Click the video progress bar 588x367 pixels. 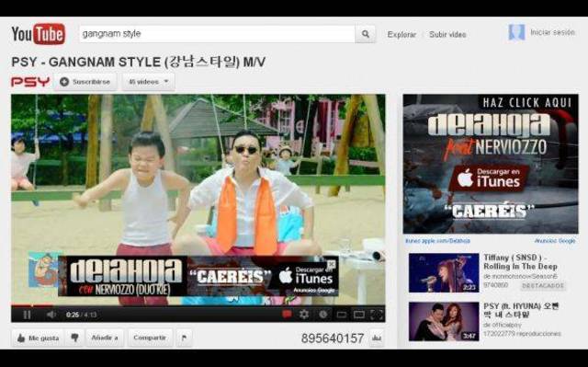tap(198, 305)
